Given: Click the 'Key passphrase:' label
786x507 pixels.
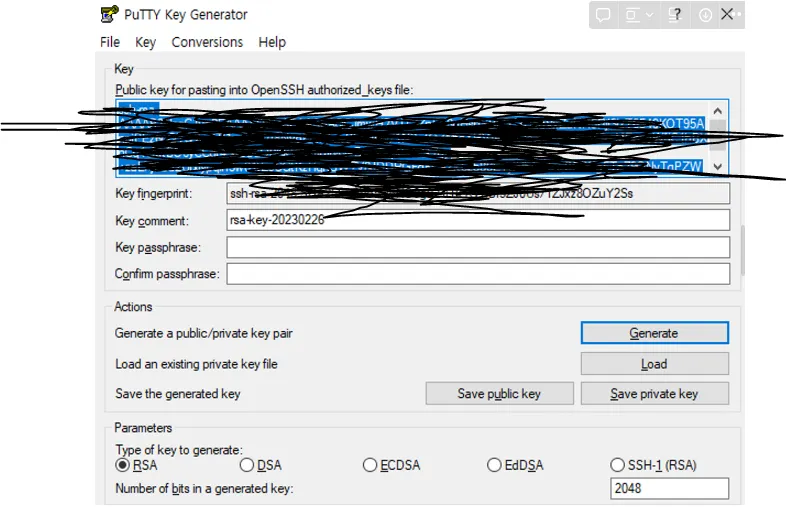Looking at the screenshot, I should (x=158, y=248).
